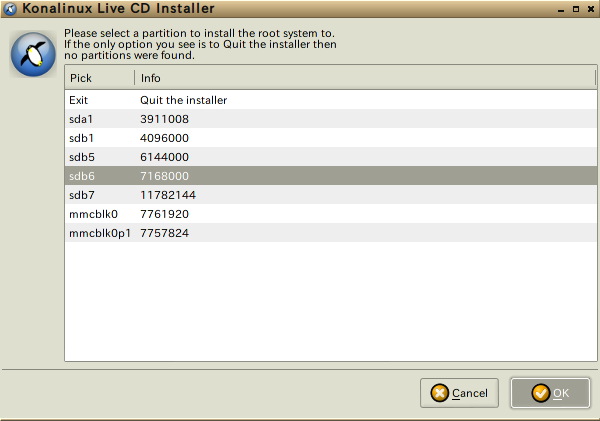Viewport: 600px width, 421px height.
Task: Select the mmcblk0 device row
Action: coord(331,214)
